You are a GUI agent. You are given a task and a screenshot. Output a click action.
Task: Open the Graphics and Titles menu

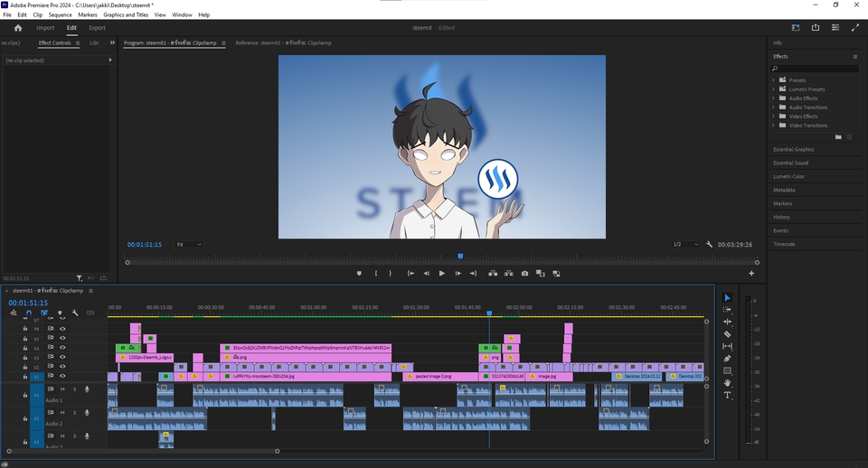point(126,15)
